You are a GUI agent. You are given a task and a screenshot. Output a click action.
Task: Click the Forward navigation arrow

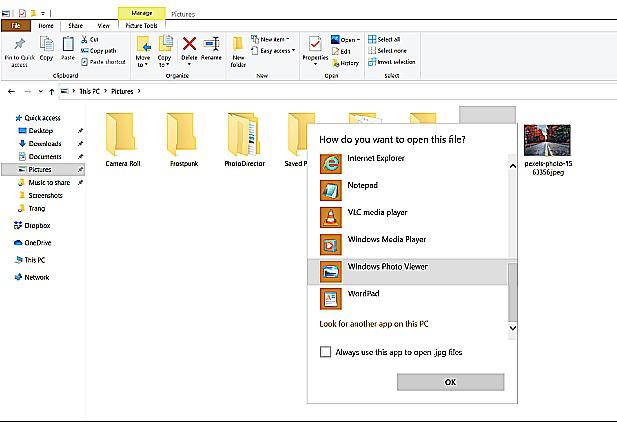click(27, 91)
